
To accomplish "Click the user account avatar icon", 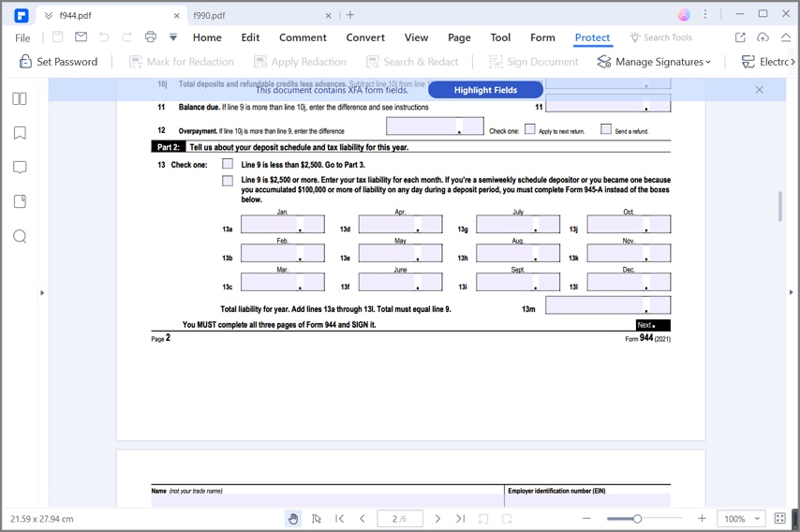I will pos(684,15).
